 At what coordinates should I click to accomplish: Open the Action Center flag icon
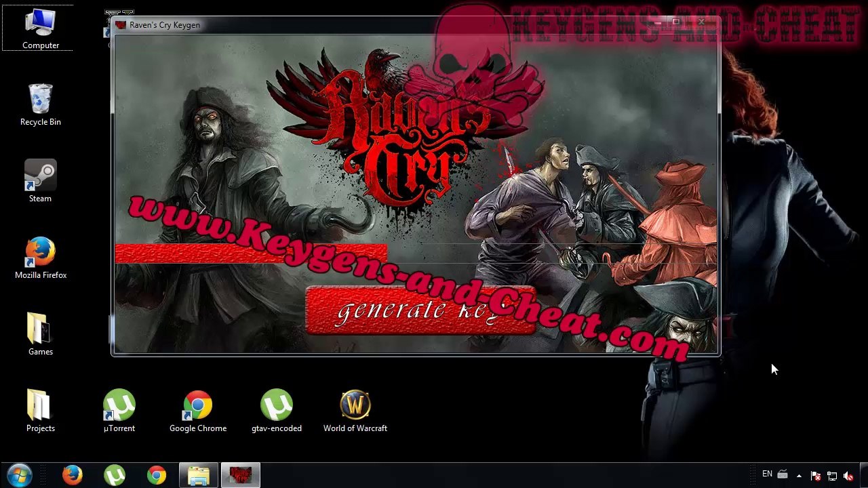coord(816,476)
